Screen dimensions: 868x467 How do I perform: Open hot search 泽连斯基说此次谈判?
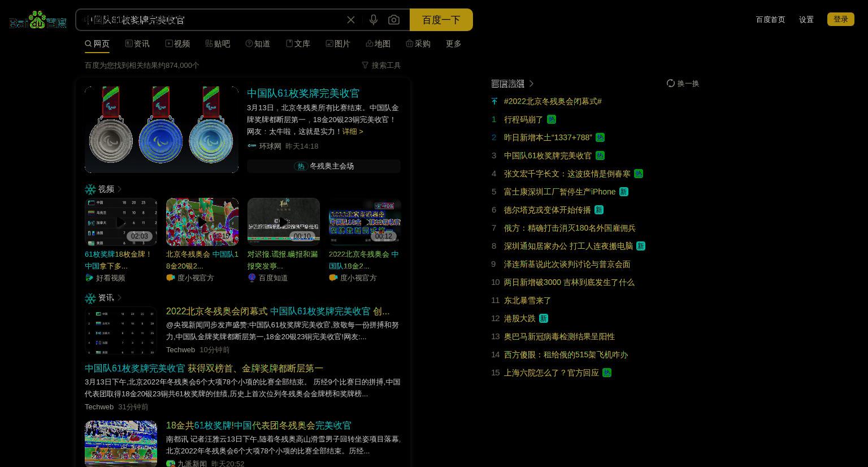567,264
